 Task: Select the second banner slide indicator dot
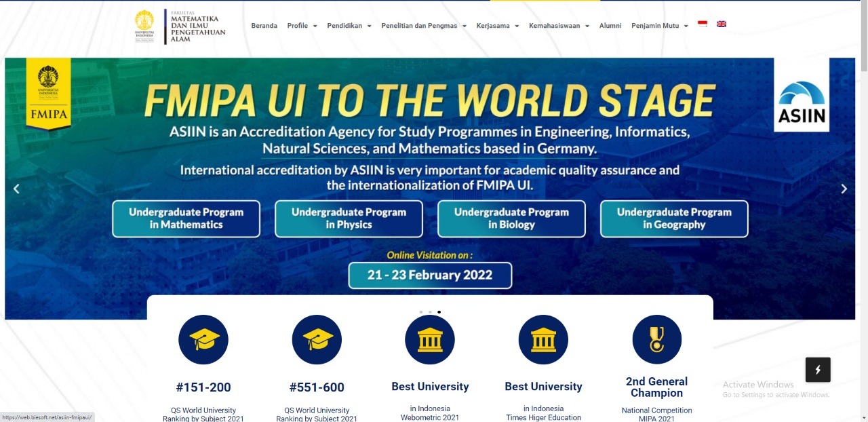[x=430, y=312]
